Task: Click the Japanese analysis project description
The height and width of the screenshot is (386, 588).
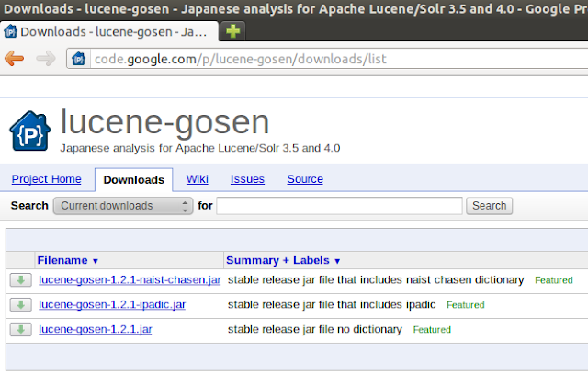Action: (x=200, y=148)
